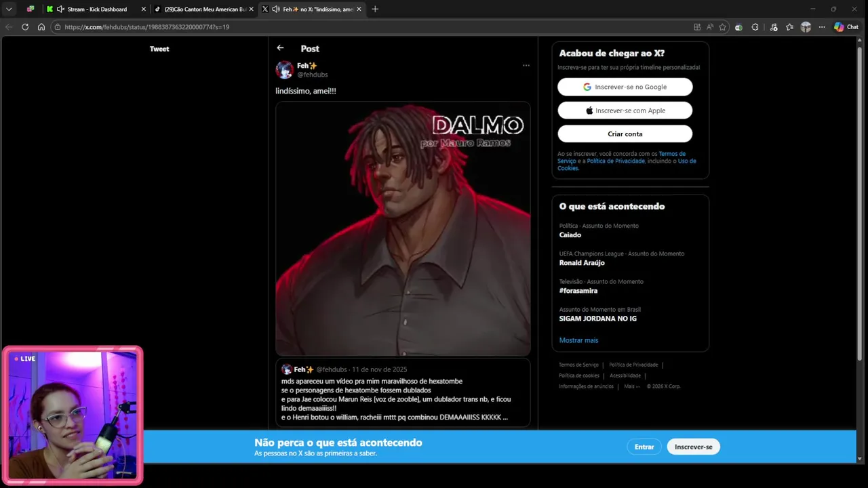
Task: Click the Inscrever-se banner button
Action: pos(693,447)
